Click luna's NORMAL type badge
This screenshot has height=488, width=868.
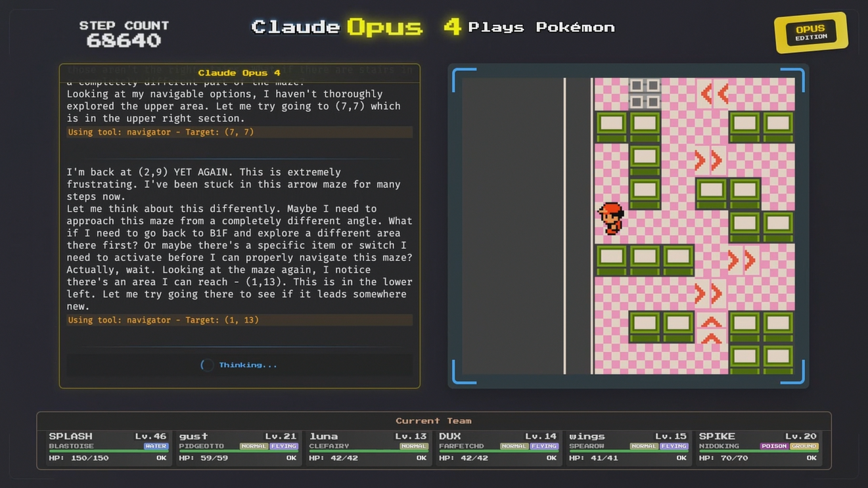click(413, 447)
